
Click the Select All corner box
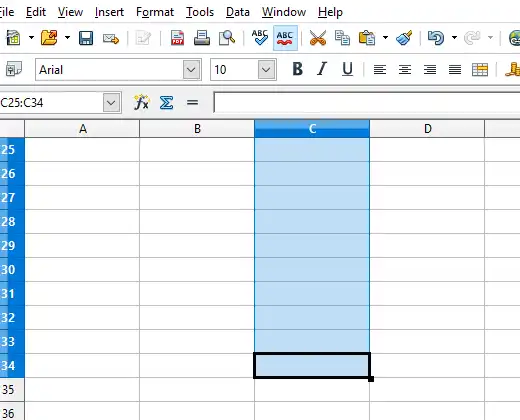click(x=12, y=129)
